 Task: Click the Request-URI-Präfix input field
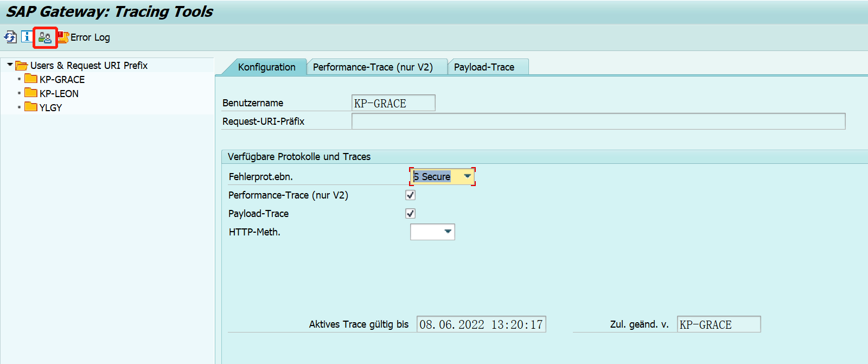(598, 121)
